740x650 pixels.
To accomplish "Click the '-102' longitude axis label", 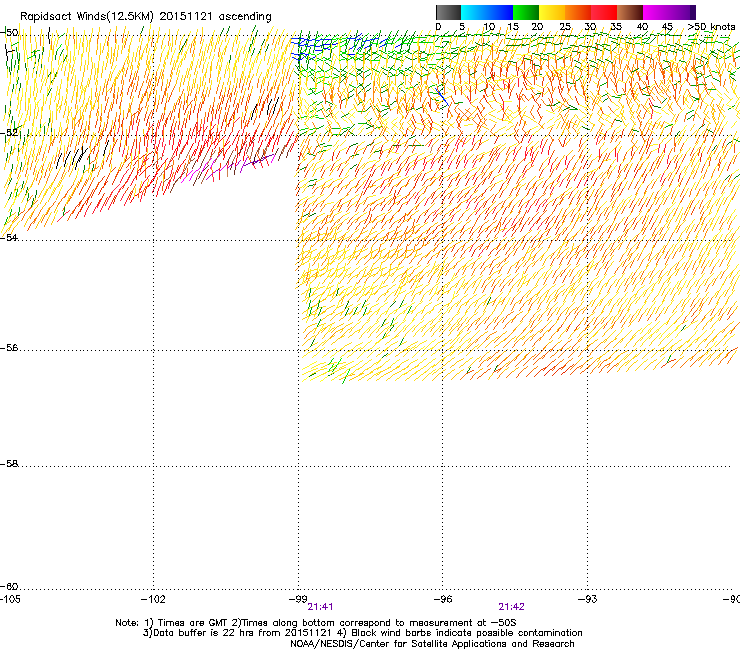I will (153, 599).
